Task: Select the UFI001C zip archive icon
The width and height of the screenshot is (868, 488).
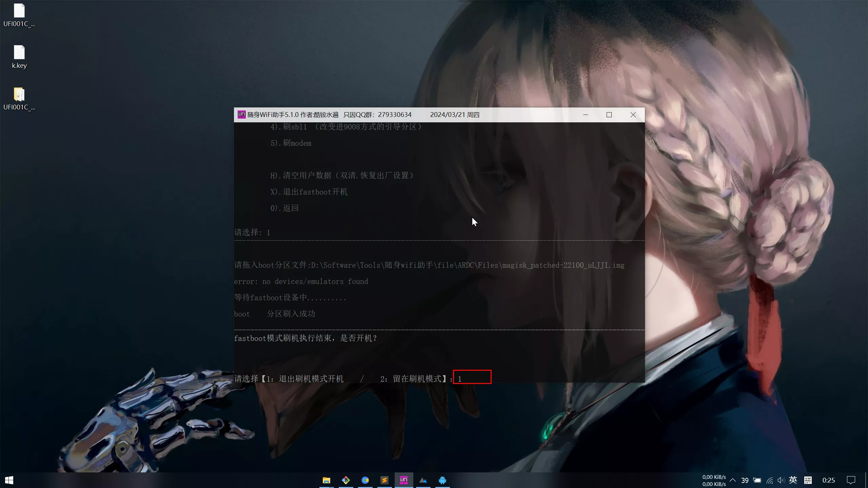Action: pos(19,99)
